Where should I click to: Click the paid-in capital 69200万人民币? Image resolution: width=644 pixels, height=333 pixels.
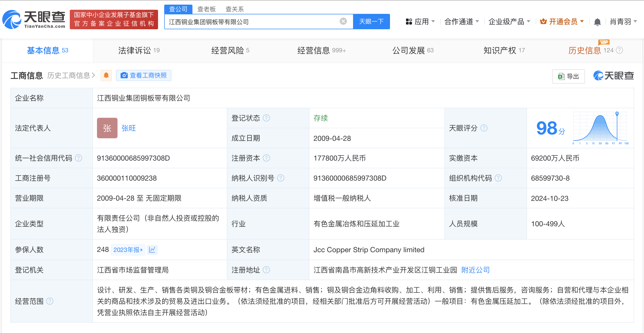point(555,158)
